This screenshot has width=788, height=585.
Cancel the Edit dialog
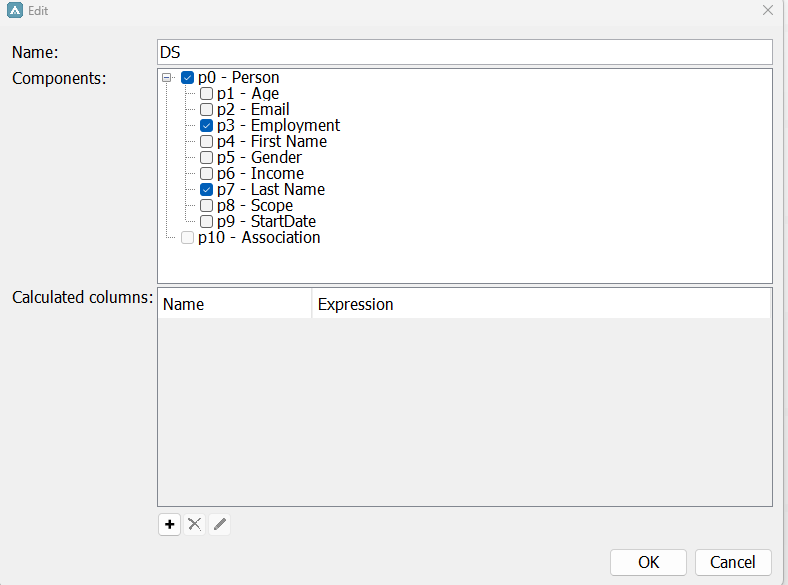tap(733, 562)
